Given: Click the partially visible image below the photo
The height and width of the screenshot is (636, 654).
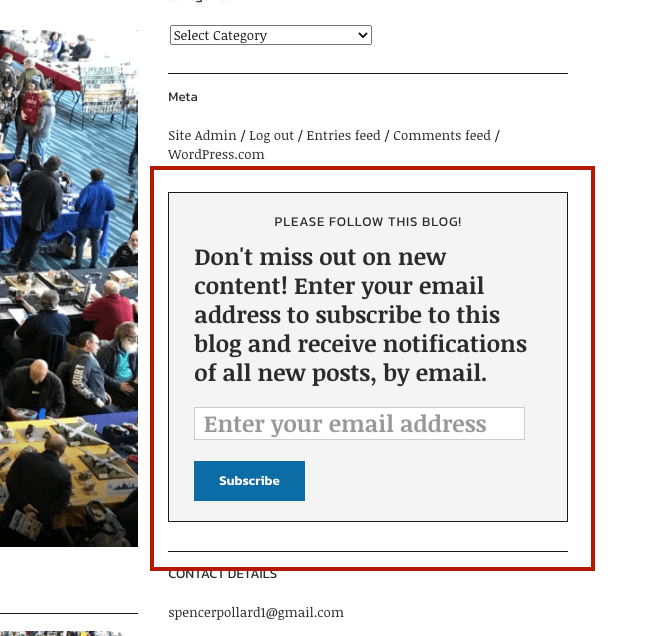Looking at the screenshot, I should pyautogui.click(x=63, y=633).
